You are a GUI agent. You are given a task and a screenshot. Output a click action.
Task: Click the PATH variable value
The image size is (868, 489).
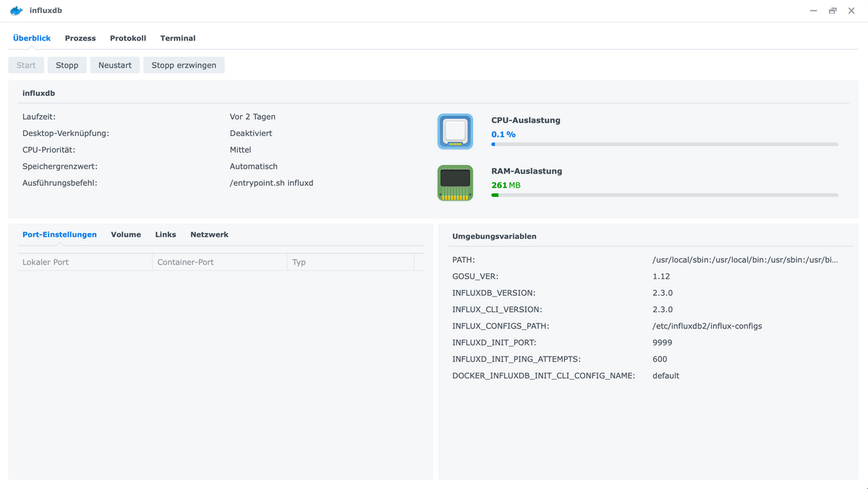pyautogui.click(x=745, y=260)
